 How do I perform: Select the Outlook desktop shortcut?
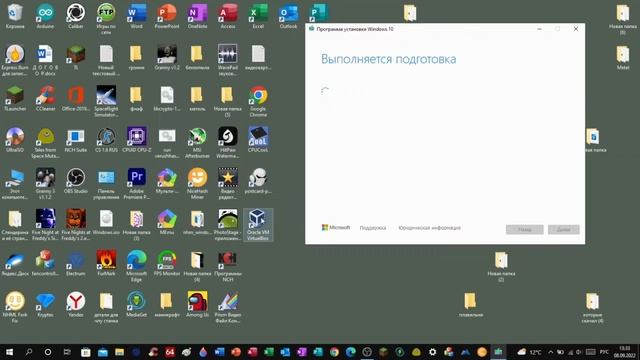289,16
